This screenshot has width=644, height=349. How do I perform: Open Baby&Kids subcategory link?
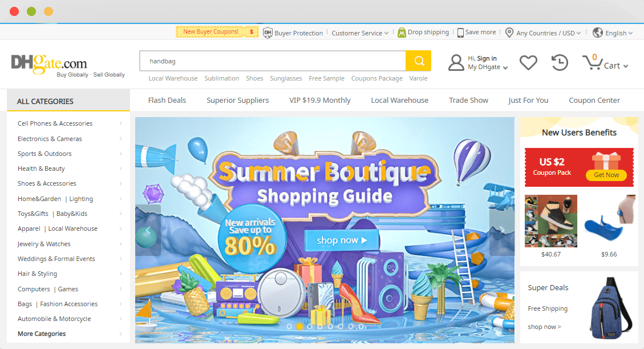pos(72,214)
